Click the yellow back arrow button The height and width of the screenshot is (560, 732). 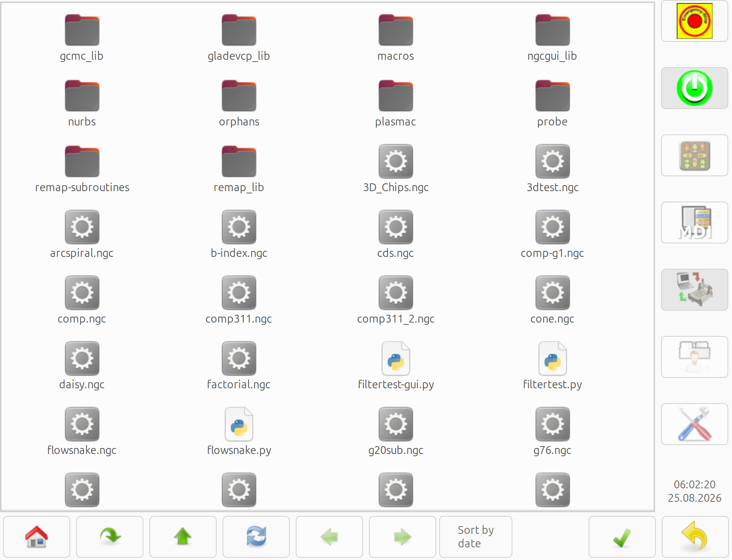(695, 537)
